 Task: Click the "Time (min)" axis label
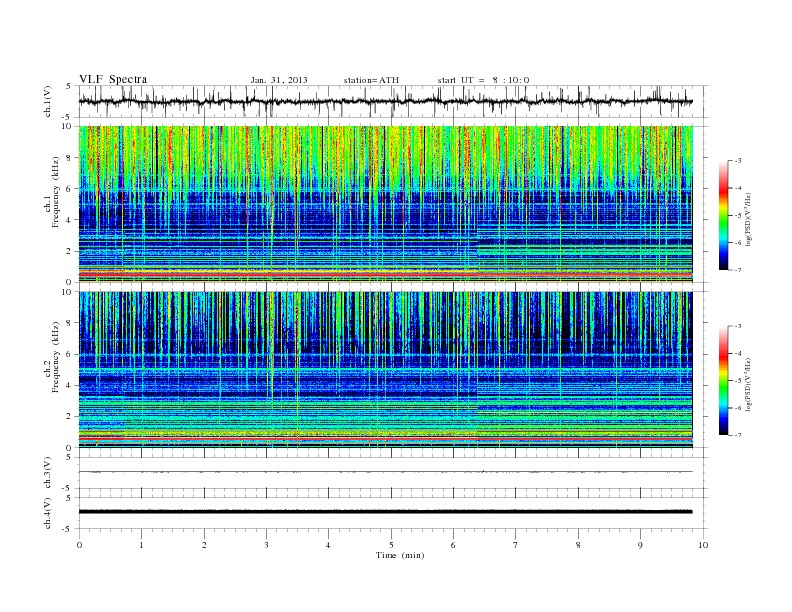[400, 555]
